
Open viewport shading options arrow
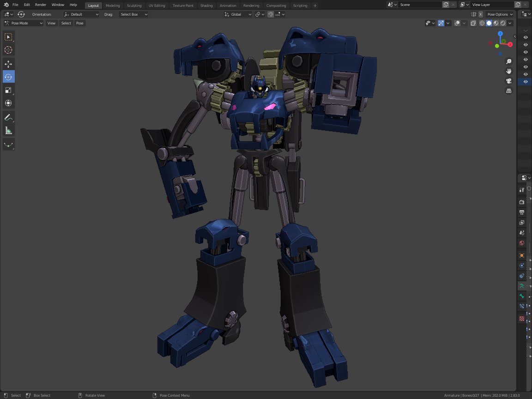tap(510, 23)
